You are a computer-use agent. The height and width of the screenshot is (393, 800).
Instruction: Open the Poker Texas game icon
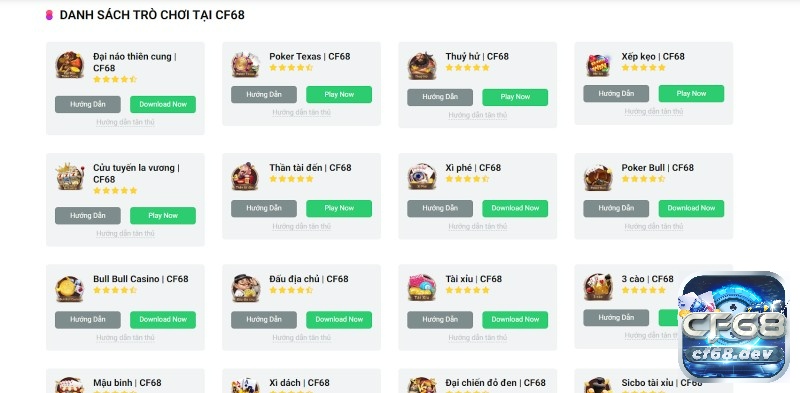[246, 65]
